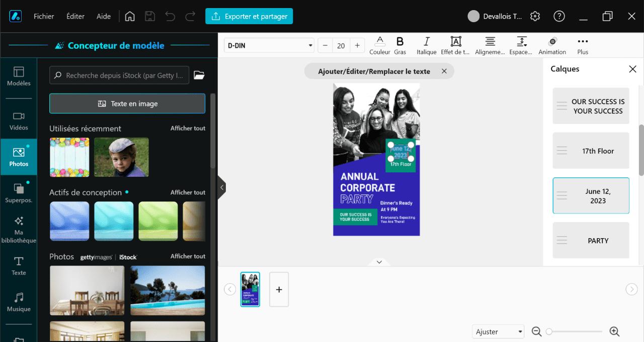Add a new page with plus button
644x342 pixels.
(x=279, y=289)
